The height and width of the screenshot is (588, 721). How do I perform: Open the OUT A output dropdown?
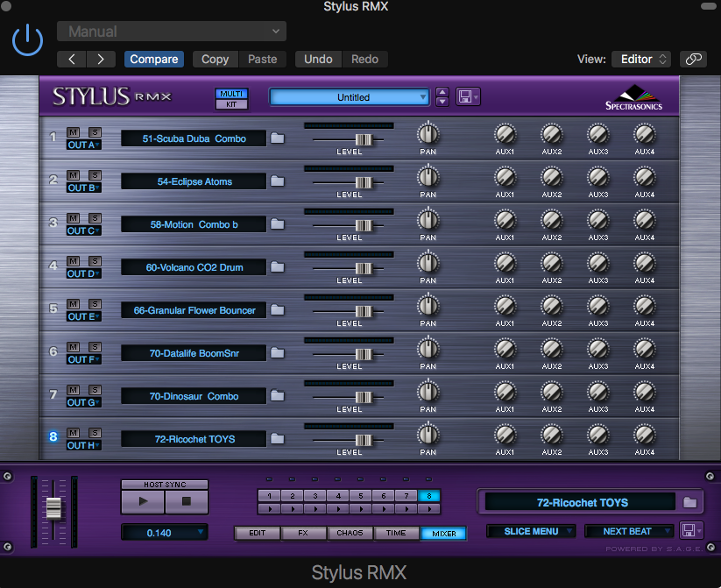pyautogui.click(x=84, y=145)
